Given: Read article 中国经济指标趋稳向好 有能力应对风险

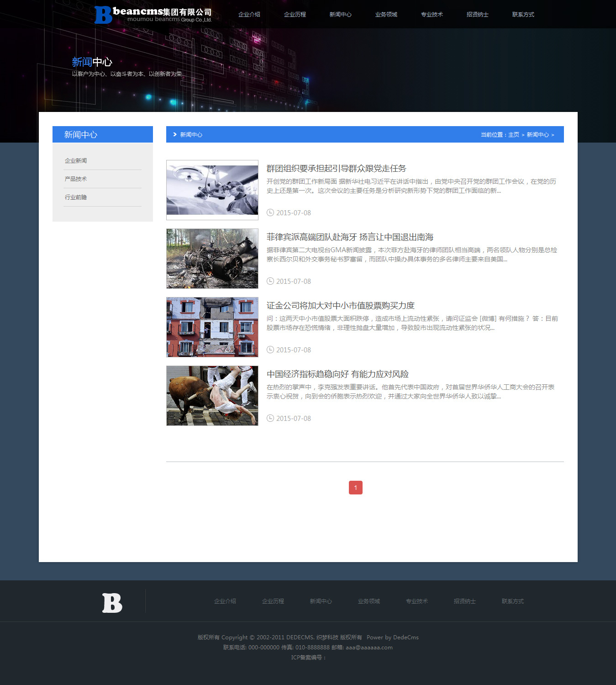Looking at the screenshot, I should click(337, 374).
